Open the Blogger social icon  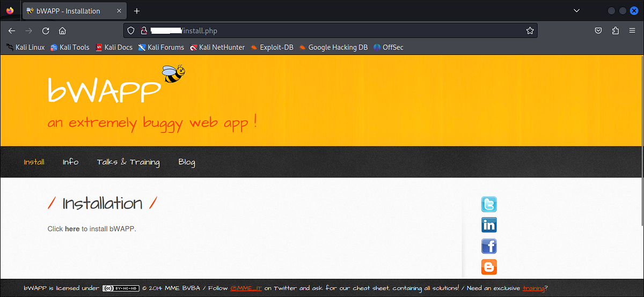[489, 267]
